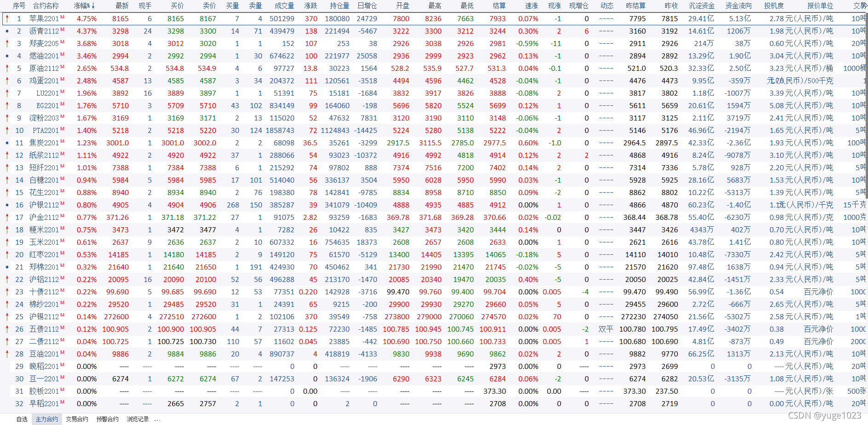Click the red up arrow beside 郑麦2205

click(x=7, y=43)
